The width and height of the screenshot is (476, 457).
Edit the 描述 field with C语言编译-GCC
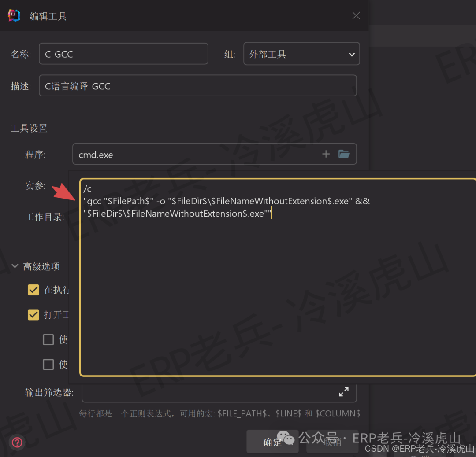tap(197, 86)
